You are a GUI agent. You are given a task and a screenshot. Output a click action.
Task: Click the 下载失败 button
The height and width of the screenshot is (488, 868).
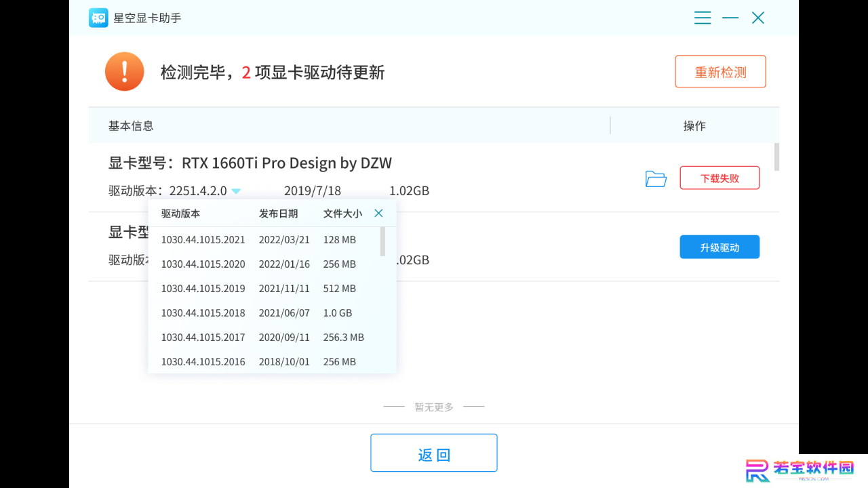click(x=719, y=178)
